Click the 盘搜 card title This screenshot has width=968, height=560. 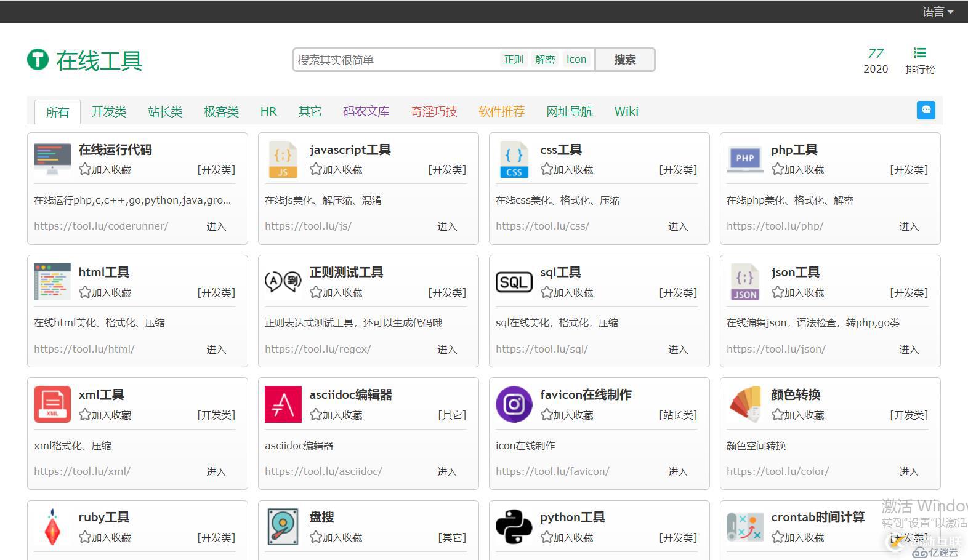(321, 517)
